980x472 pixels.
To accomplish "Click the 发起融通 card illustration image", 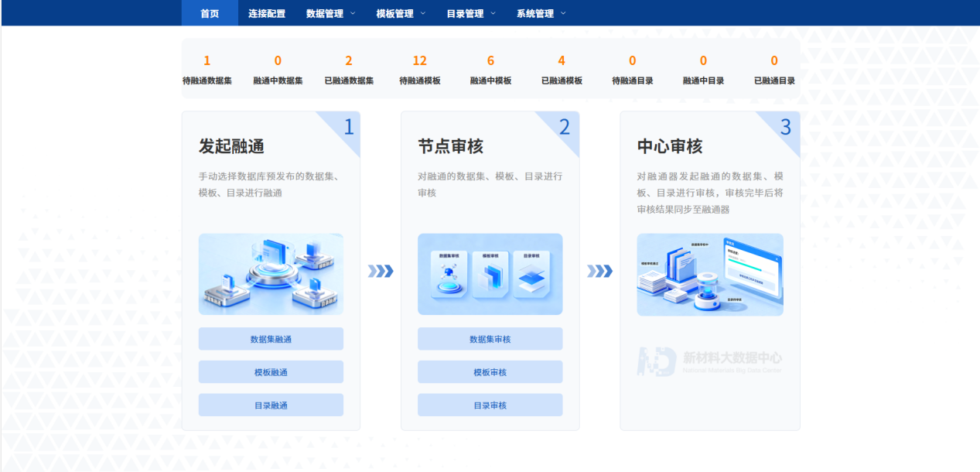I will [x=271, y=274].
